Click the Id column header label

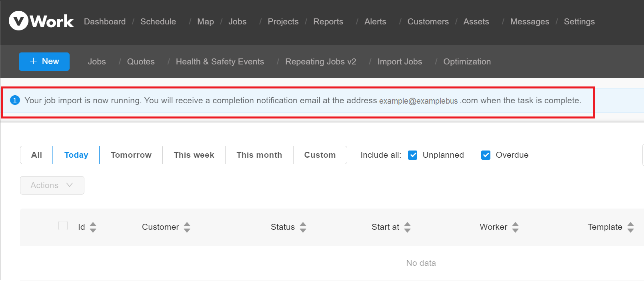(x=82, y=227)
